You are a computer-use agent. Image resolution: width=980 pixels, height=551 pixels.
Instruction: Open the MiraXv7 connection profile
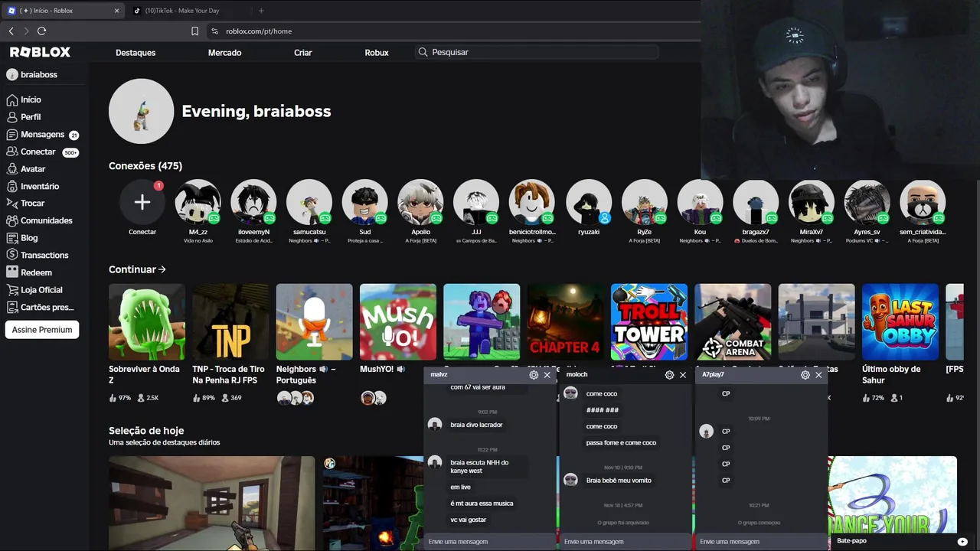(812, 202)
